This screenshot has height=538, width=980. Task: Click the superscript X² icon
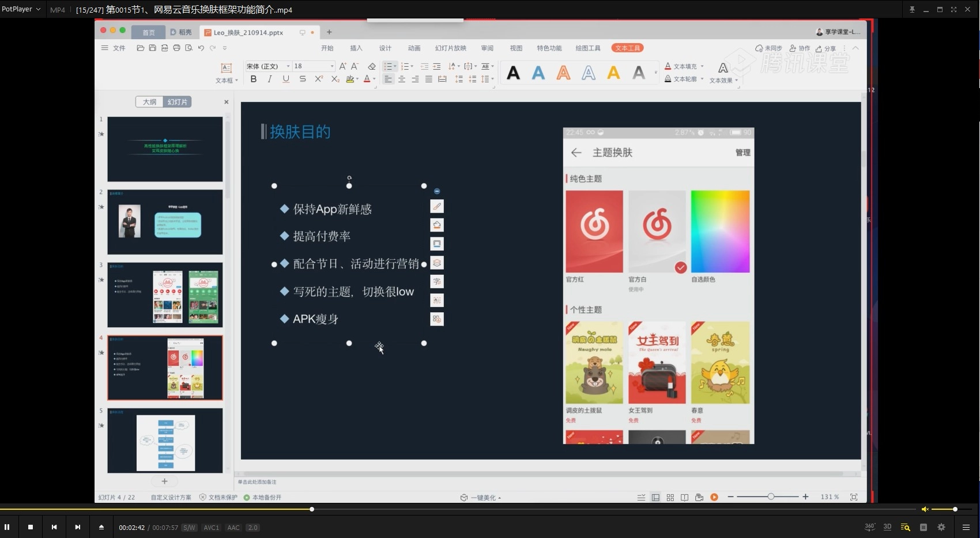[319, 79]
